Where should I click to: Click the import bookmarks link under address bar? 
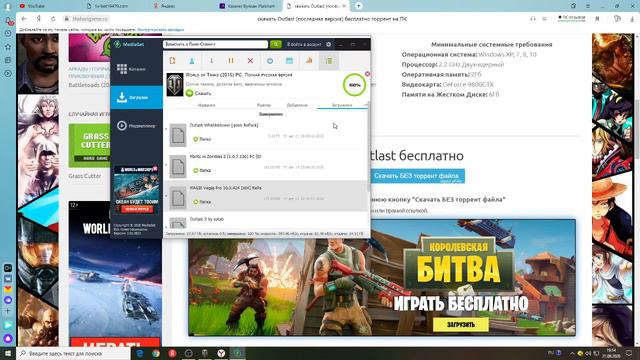(x=160, y=29)
